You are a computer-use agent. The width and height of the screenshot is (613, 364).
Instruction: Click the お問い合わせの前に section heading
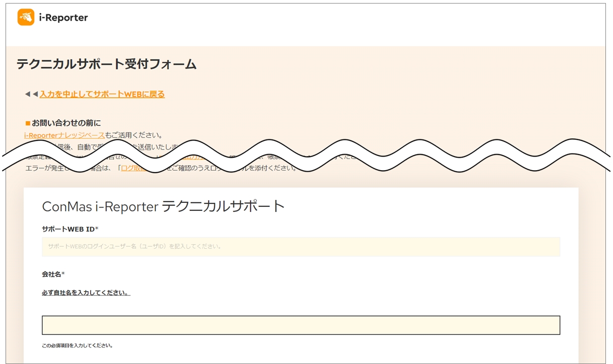pyautogui.click(x=66, y=123)
